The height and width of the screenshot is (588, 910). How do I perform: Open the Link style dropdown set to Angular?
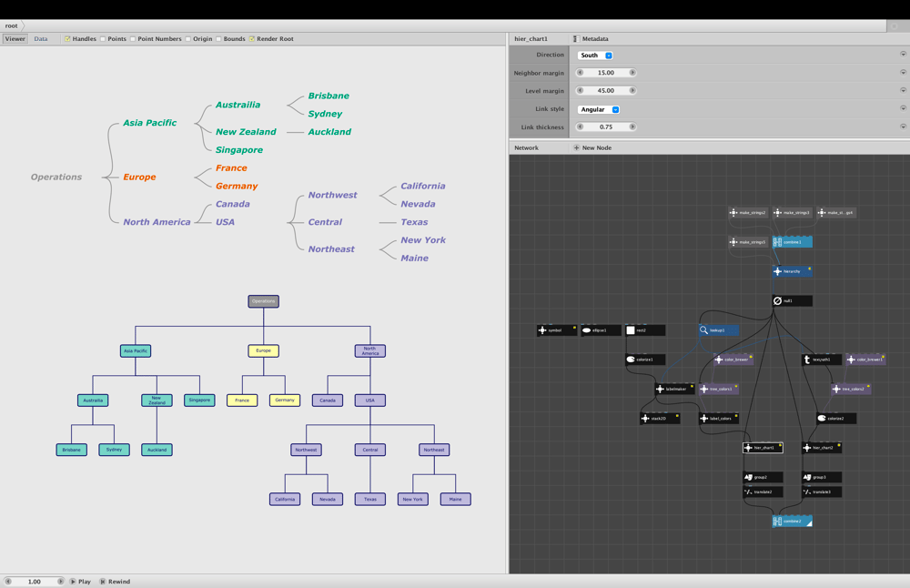point(599,109)
